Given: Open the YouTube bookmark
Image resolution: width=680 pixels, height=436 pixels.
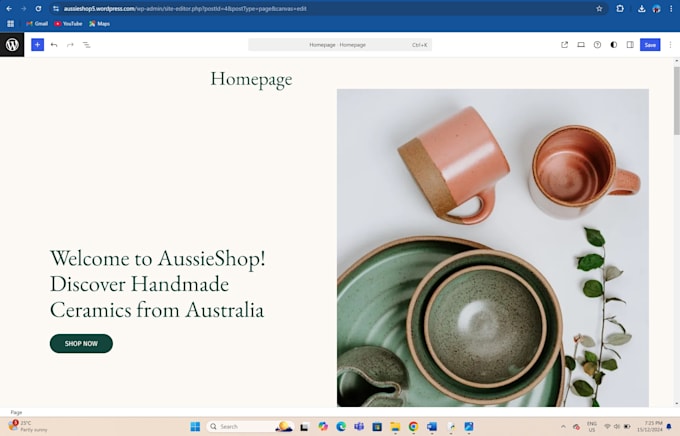Looking at the screenshot, I should (x=68, y=23).
